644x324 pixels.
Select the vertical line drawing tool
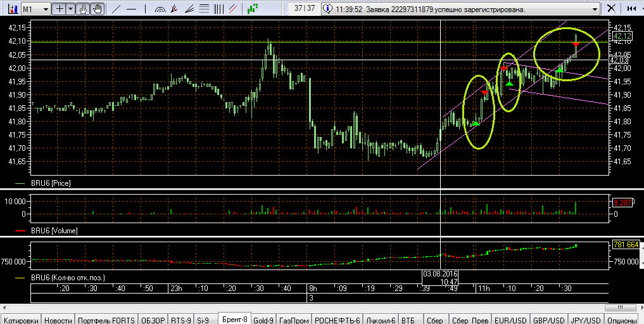tap(146, 9)
